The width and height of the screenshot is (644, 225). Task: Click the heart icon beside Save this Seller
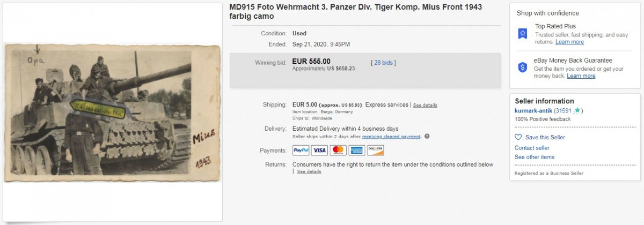(518, 137)
